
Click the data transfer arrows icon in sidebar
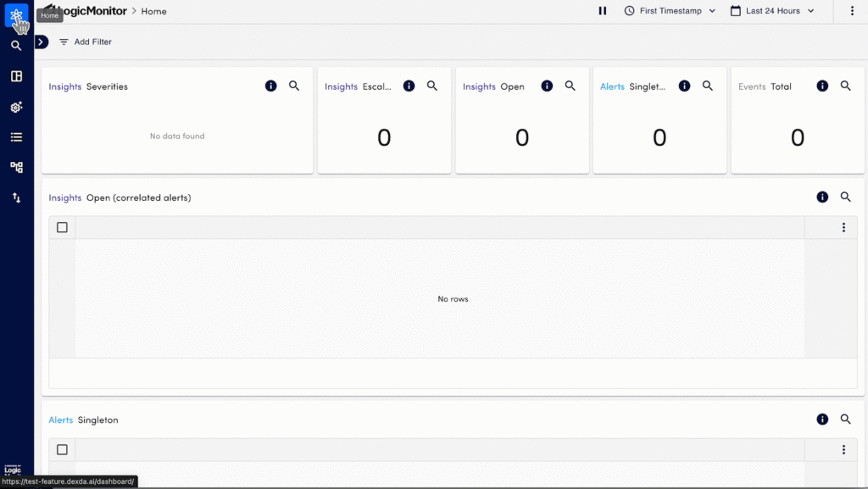(15, 197)
